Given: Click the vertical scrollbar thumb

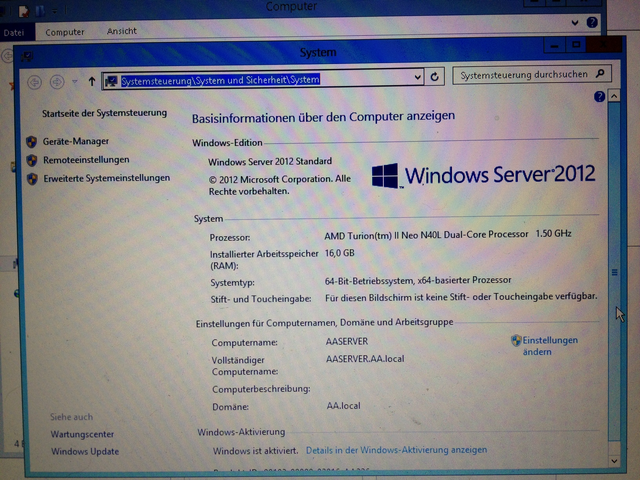Looking at the screenshot, I should pos(614,271).
